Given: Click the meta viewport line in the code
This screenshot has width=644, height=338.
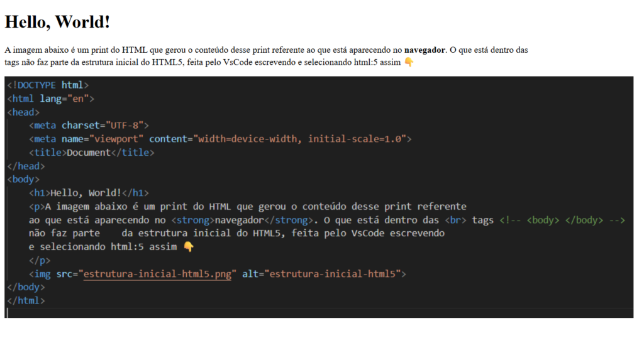Looking at the screenshot, I should [219, 139].
